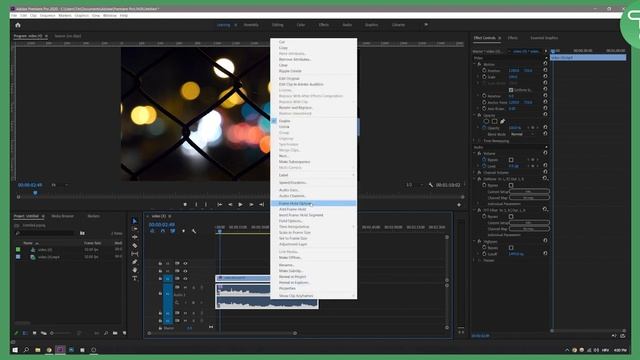Open the File menu
This screenshot has width=640, height=360.
point(14,16)
